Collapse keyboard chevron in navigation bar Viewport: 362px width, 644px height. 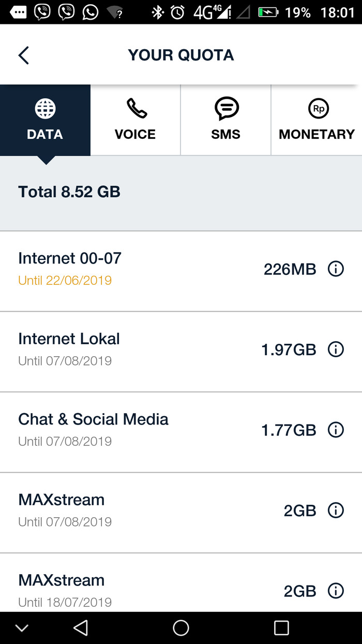click(x=22, y=628)
